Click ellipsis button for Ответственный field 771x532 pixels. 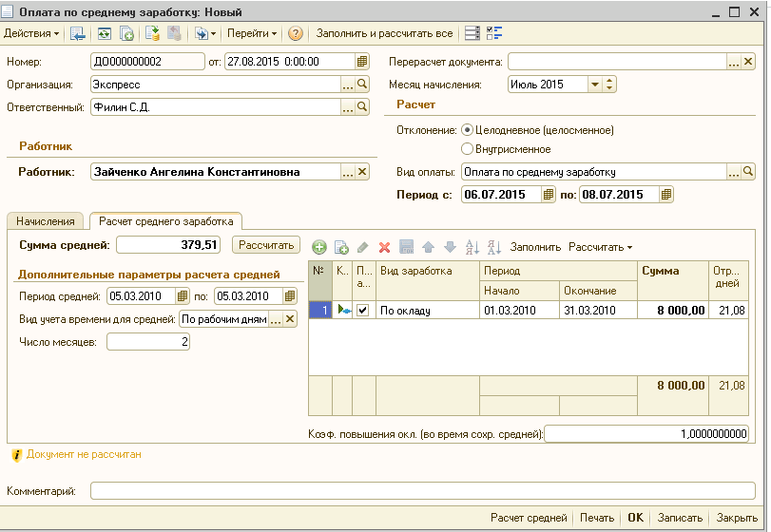coord(348,106)
